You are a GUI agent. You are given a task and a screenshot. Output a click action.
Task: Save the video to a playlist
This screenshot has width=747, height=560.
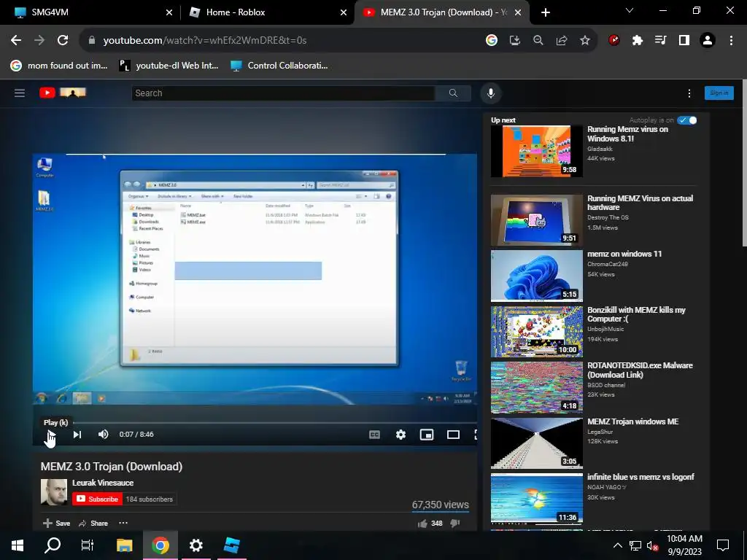point(57,524)
